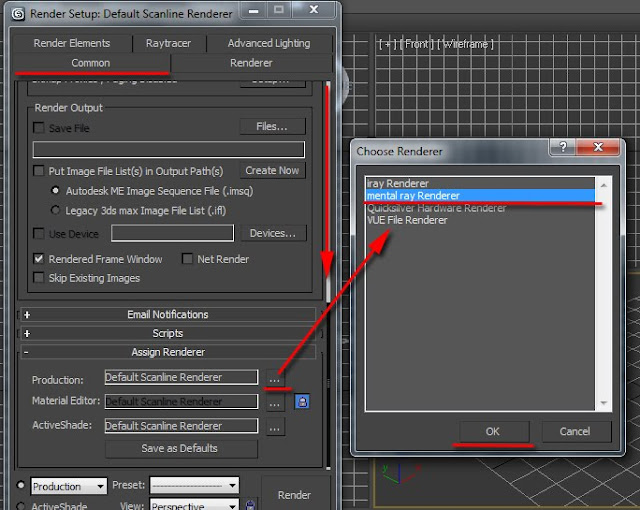
Task: Select the Production render mode radio button
Action: point(20,485)
